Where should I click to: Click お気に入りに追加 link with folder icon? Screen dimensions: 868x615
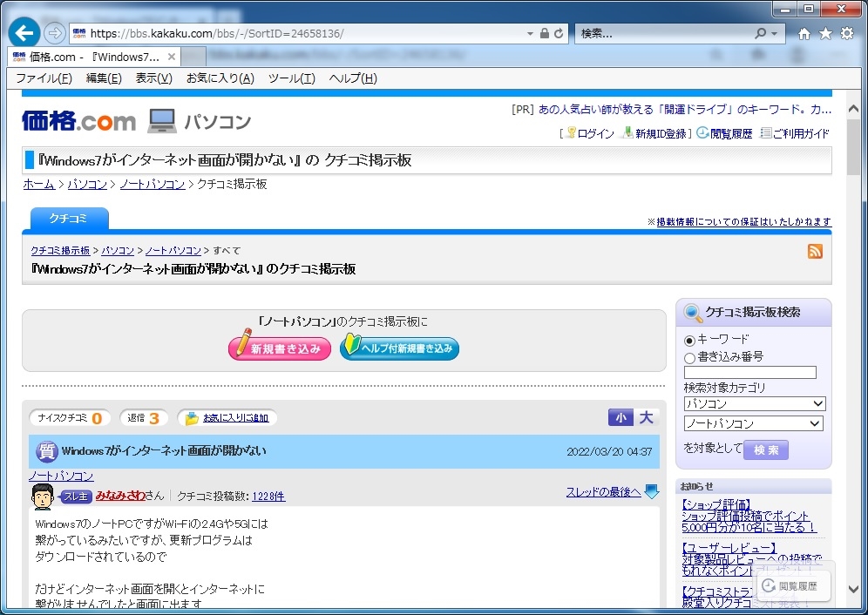coord(235,418)
